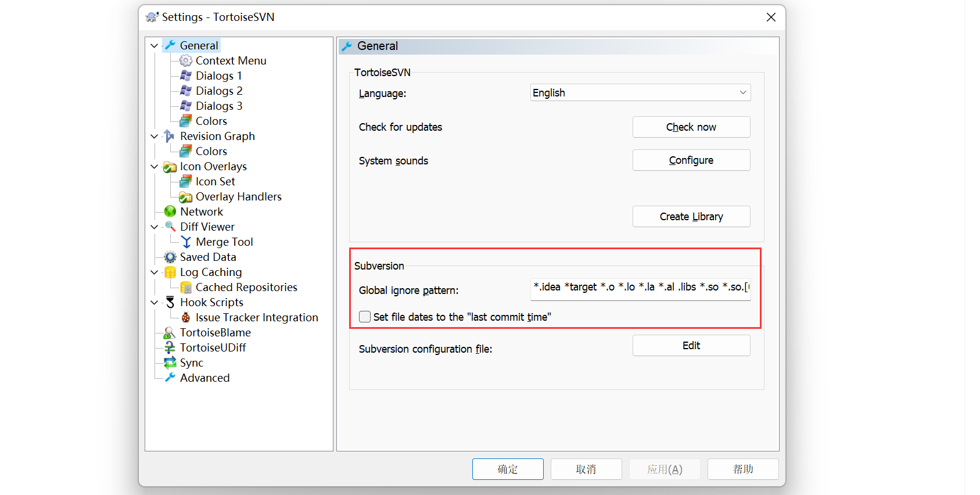Click the Dialogs 2 icon
The width and height of the screenshot is (980, 495).
(186, 91)
